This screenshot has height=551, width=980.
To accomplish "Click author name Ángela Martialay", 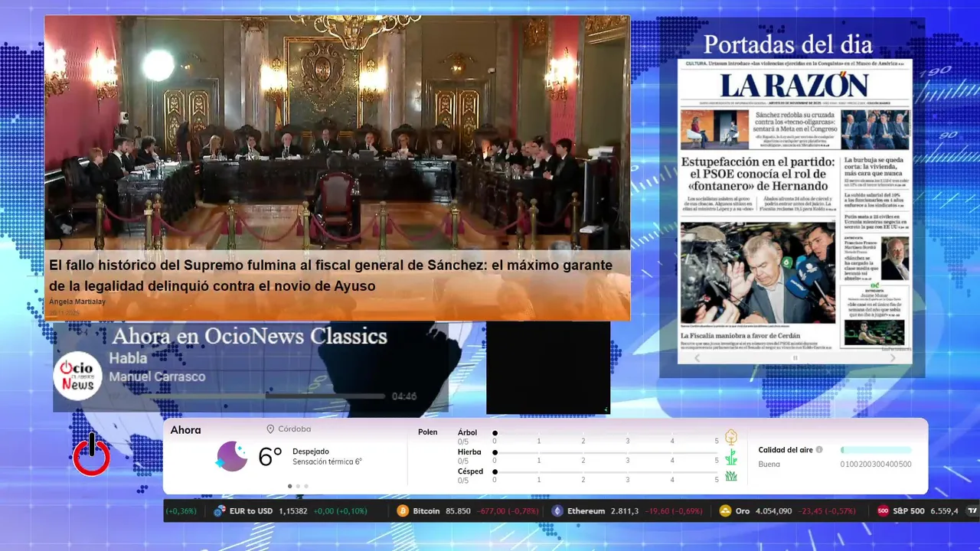I will (x=77, y=302).
